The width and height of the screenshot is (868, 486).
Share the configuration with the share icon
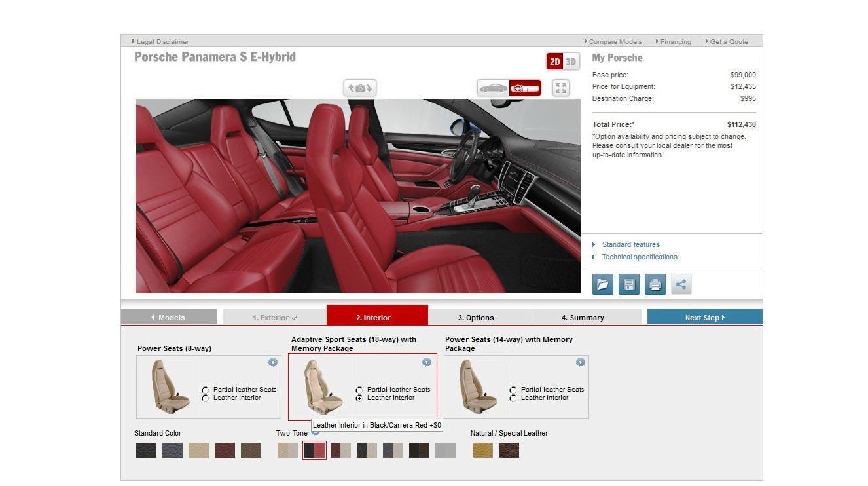tap(681, 284)
